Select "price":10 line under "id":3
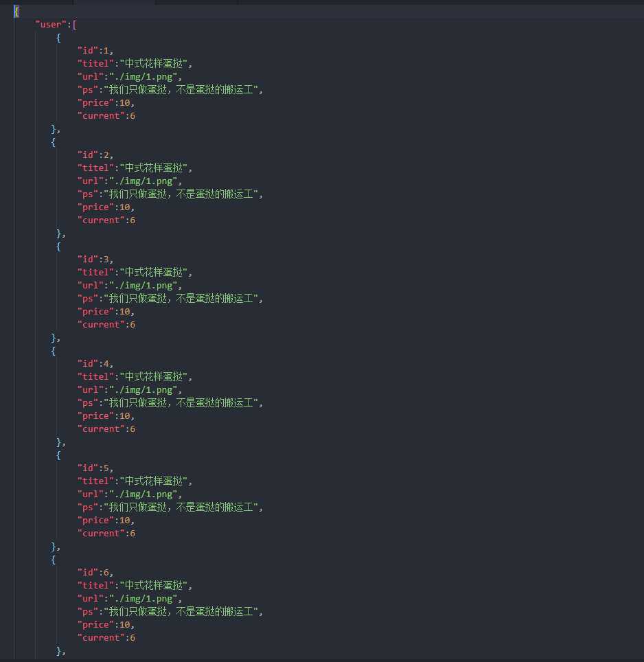The width and height of the screenshot is (644, 662). click(x=106, y=312)
